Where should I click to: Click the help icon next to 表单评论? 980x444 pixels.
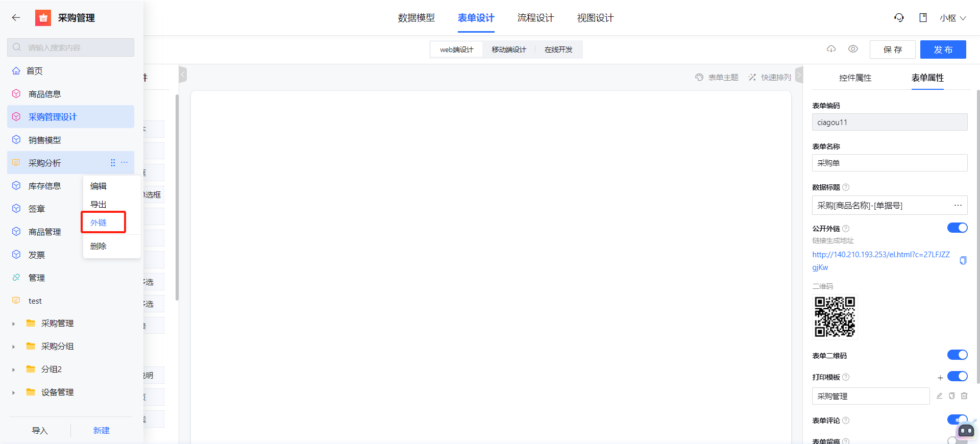[846, 421]
